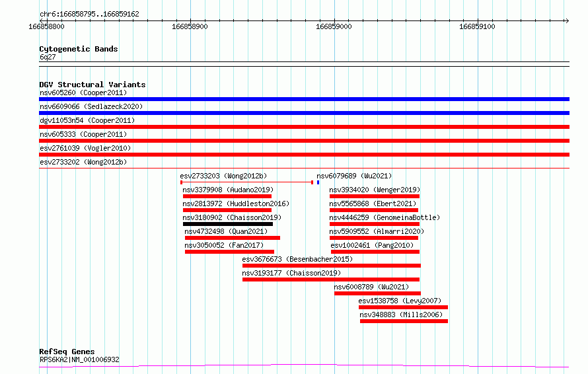The image size is (588, 374).
Task: Click the 6q27 cytogenetic band label
Action: [x=48, y=57]
